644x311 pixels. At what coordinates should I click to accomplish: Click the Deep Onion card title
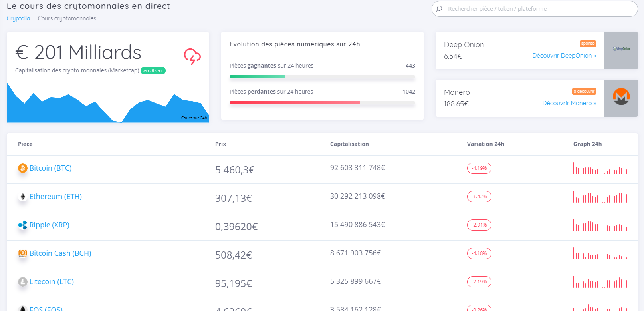tap(464, 45)
